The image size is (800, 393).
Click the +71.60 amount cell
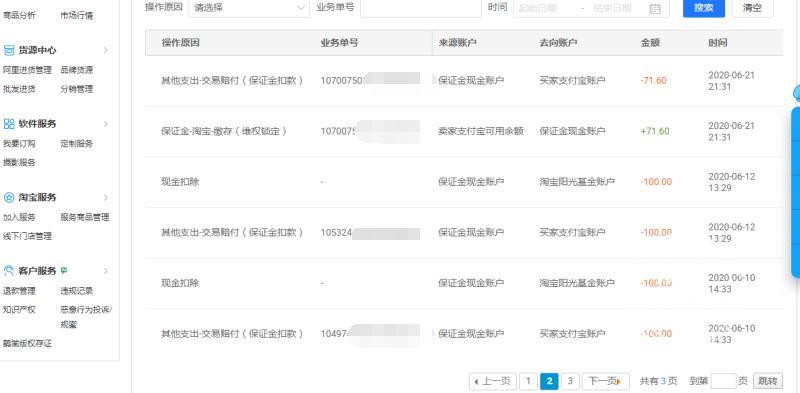point(655,131)
